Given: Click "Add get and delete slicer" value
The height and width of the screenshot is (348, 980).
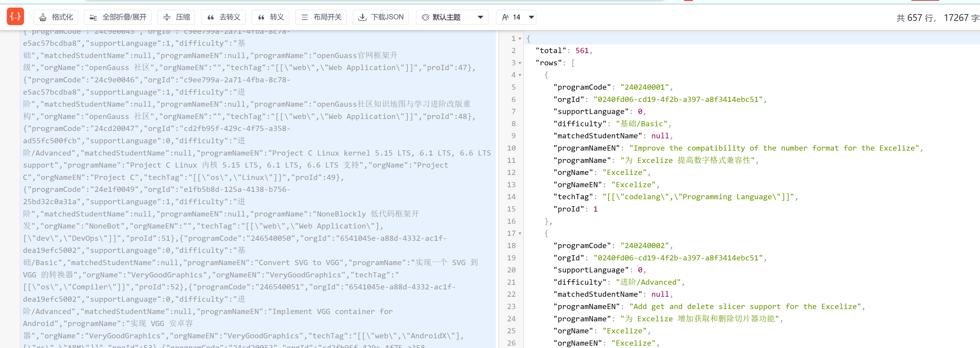Looking at the screenshot, I should [x=745, y=306].
